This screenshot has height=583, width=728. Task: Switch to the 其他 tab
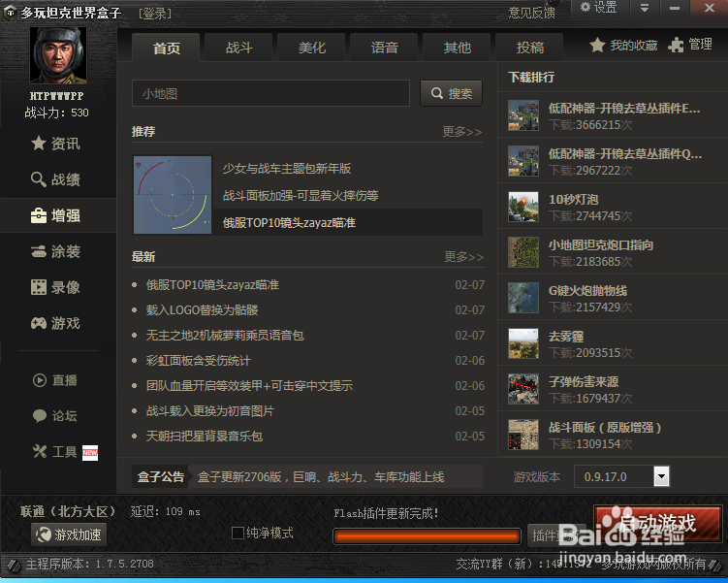point(458,48)
